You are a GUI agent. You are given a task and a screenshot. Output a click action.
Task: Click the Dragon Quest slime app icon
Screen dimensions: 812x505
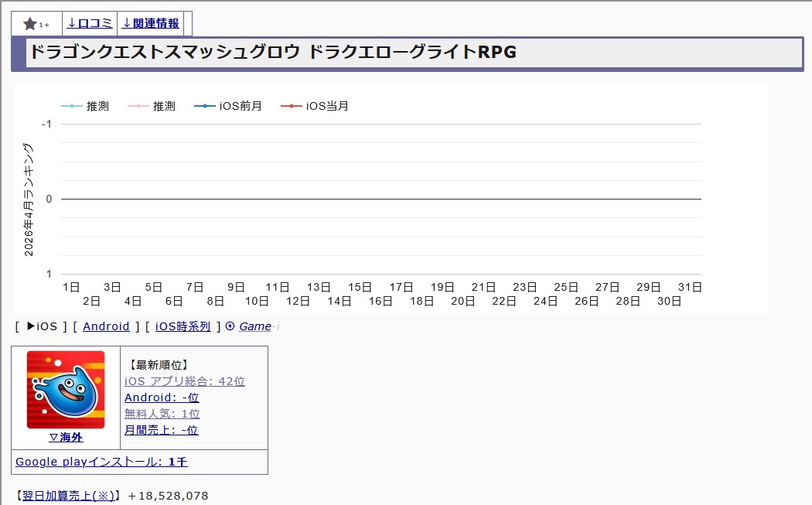(66, 390)
